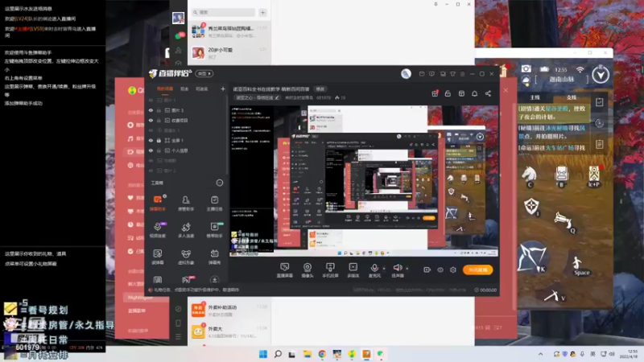Screen dimensions: 644x362
Task: Open Windows Start button
Action: [x=263, y=354]
